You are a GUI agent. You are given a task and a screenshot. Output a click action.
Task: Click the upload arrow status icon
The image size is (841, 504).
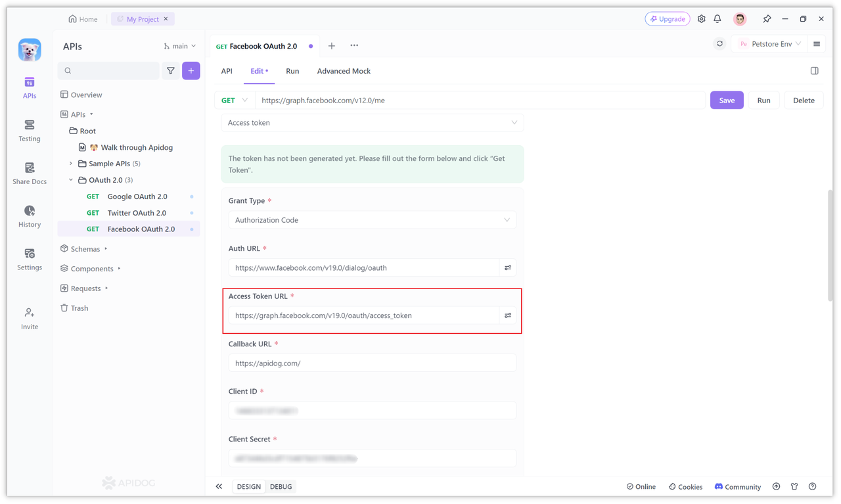pos(776,486)
